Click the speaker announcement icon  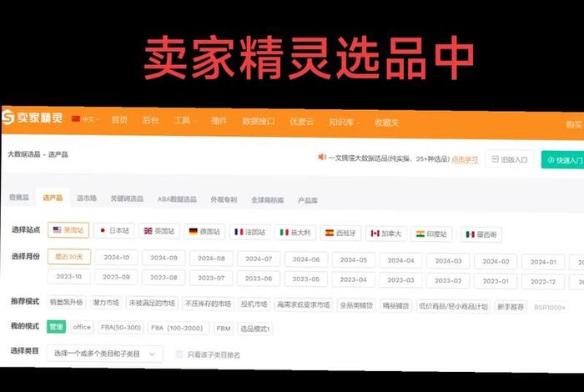[322, 157]
